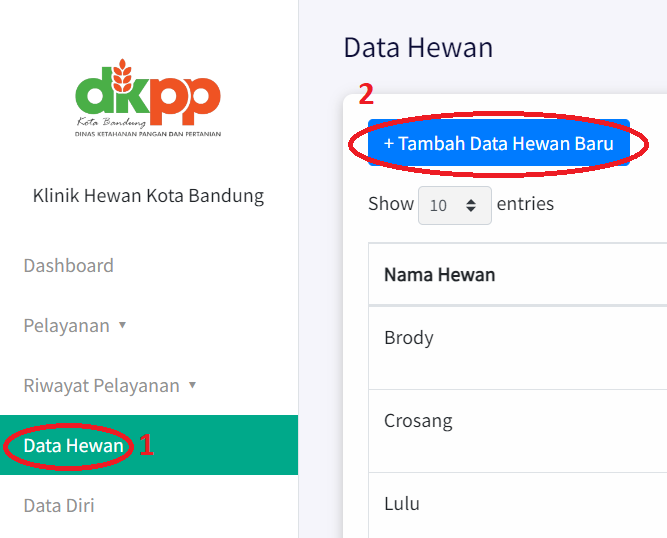
Task: Click the Data Hewan page heading
Action: point(418,47)
